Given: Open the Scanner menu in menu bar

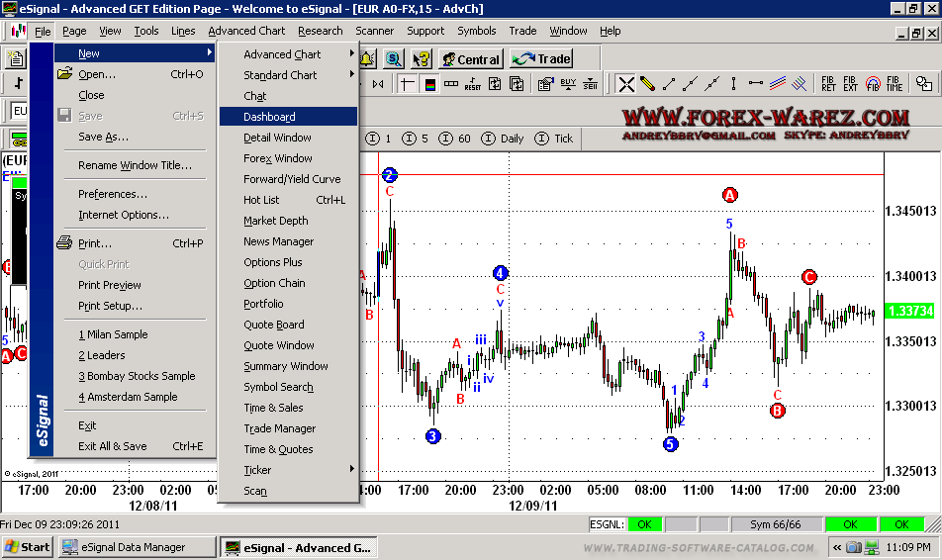Looking at the screenshot, I should (x=374, y=31).
